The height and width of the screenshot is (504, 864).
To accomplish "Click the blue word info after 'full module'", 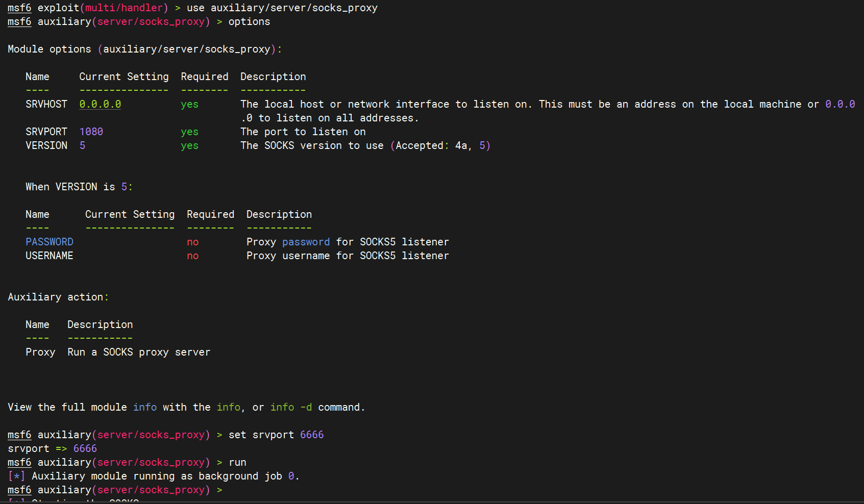I will [x=145, y=407].
